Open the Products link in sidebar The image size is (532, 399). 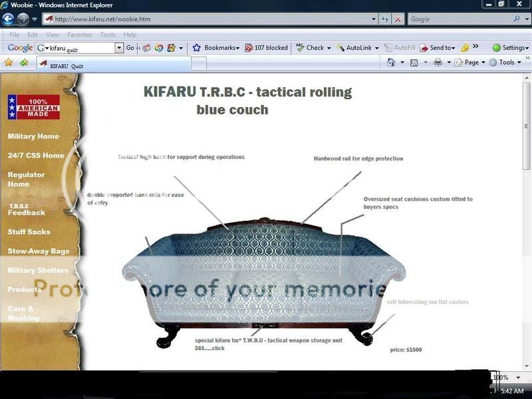tap(24, 289)
